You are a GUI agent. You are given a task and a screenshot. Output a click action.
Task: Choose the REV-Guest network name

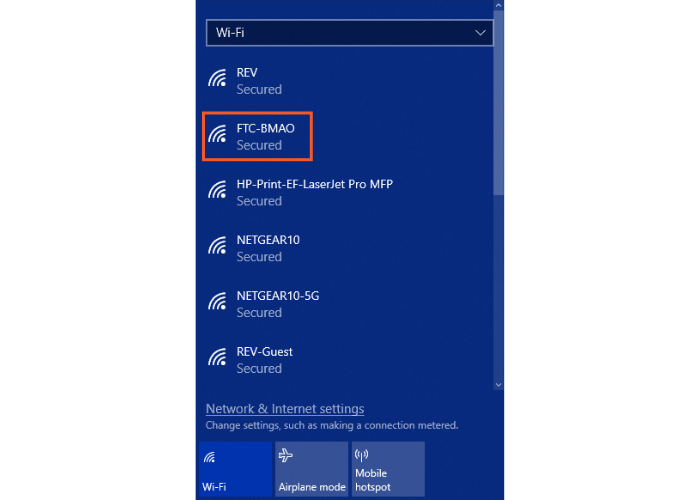(265, 351)
